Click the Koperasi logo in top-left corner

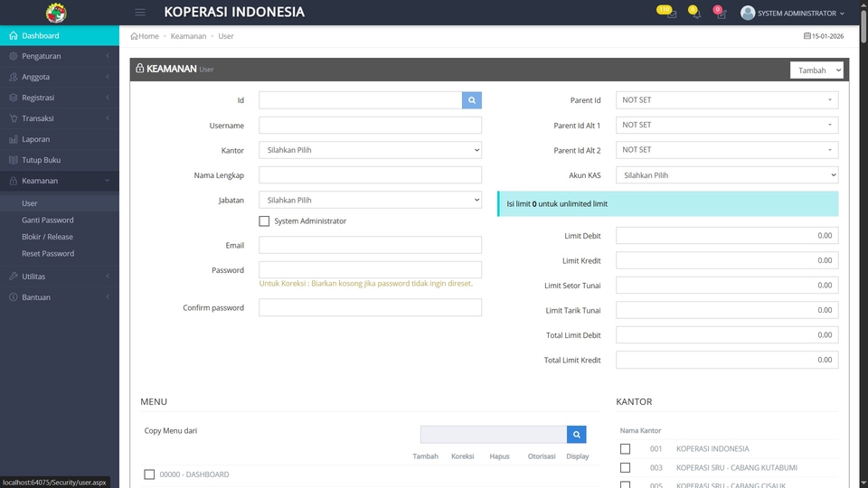tap(56, 13)
